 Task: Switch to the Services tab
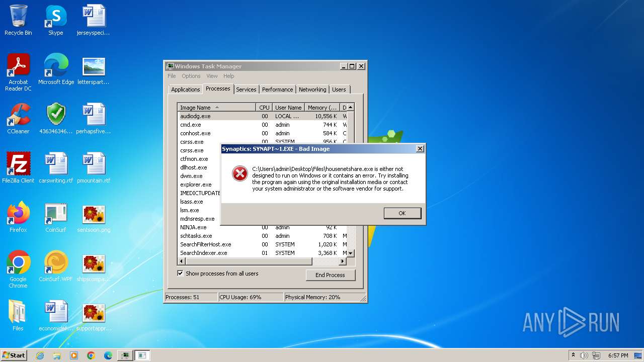pos(246,89)
